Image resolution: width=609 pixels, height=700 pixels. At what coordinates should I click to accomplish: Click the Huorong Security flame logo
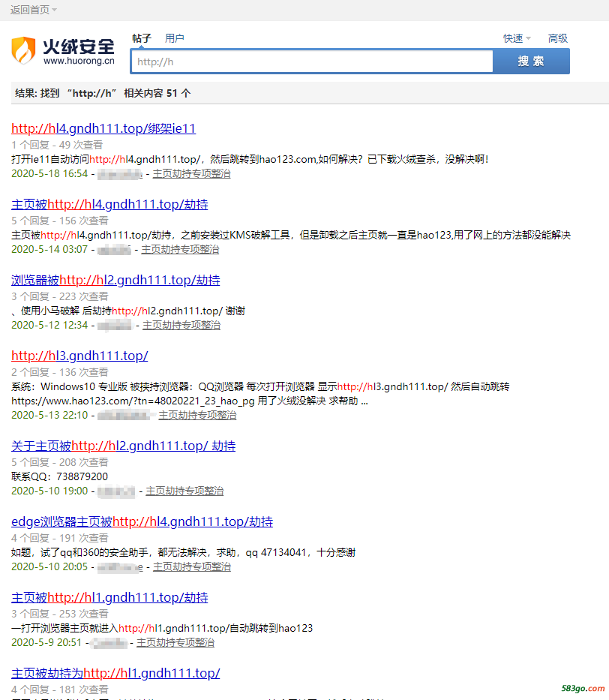tap(23, 50)
